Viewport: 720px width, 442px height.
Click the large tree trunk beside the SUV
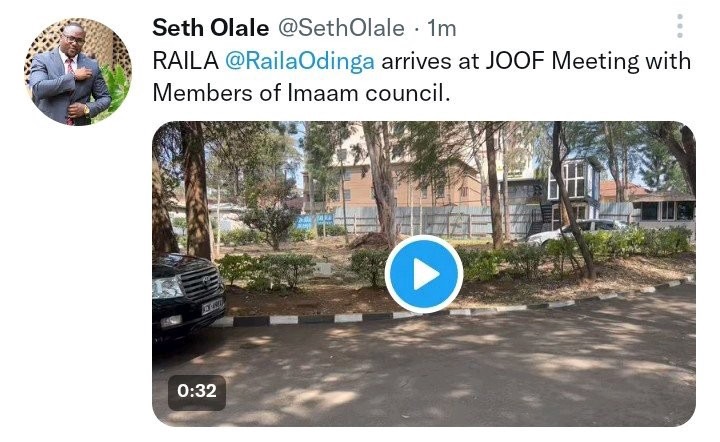(x=197, y=190)
